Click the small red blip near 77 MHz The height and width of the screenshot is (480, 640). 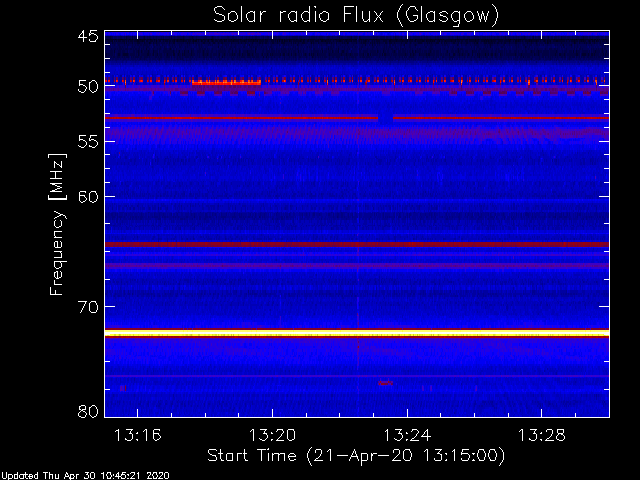385,383
